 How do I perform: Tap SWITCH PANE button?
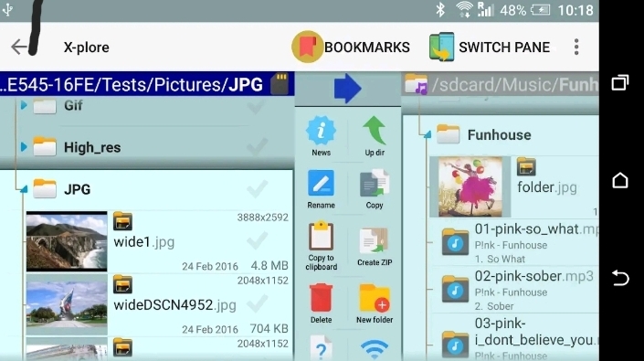coord(489,47)
